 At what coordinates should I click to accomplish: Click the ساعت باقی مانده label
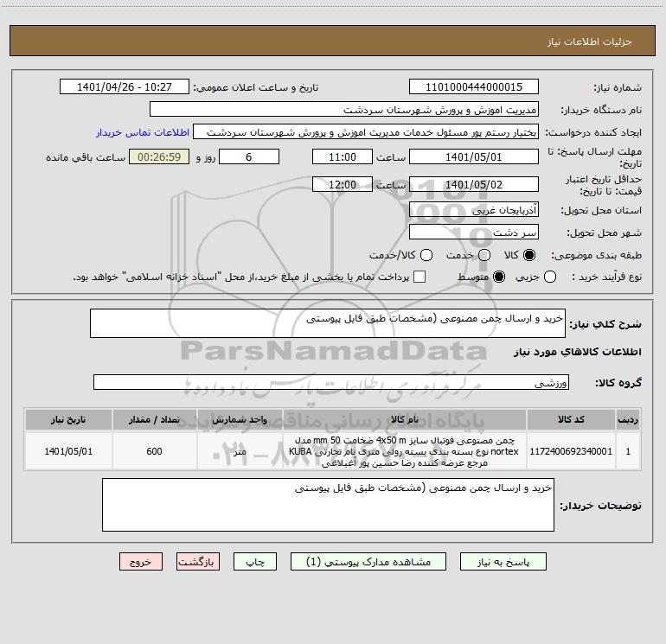[86, 157]
